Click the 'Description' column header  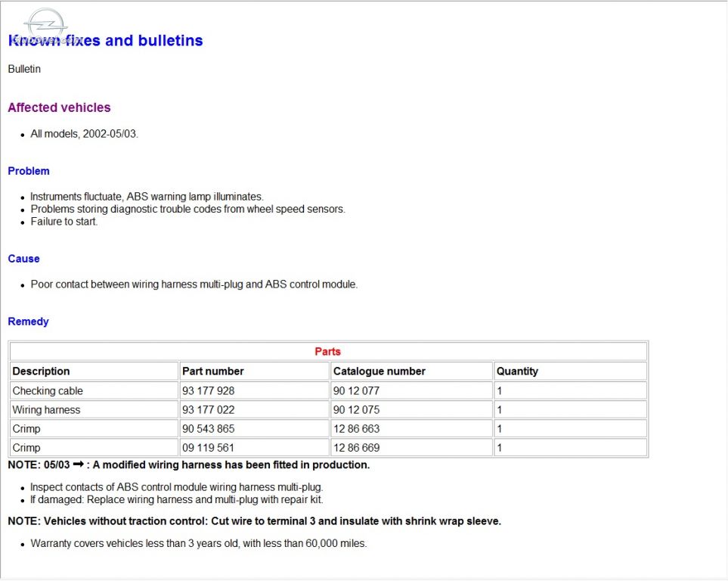coord(94,371)
